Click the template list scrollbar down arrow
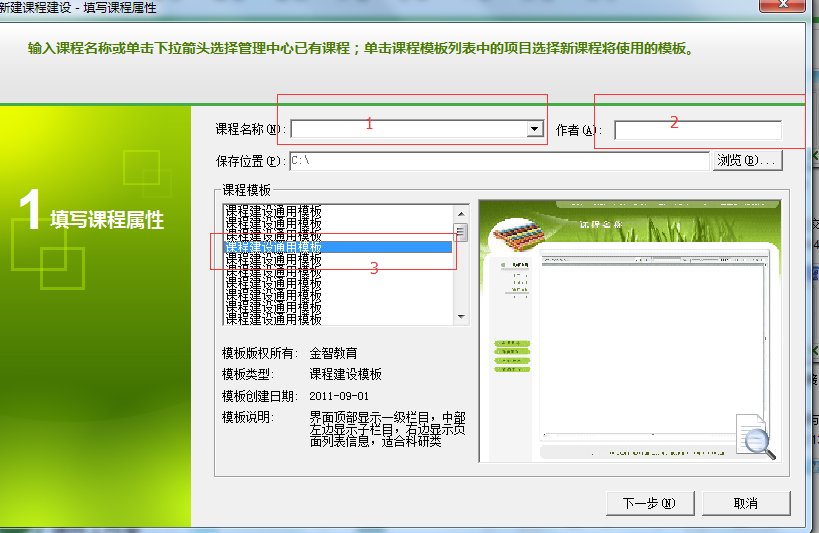The image size is (819, 533). point(461,316)
